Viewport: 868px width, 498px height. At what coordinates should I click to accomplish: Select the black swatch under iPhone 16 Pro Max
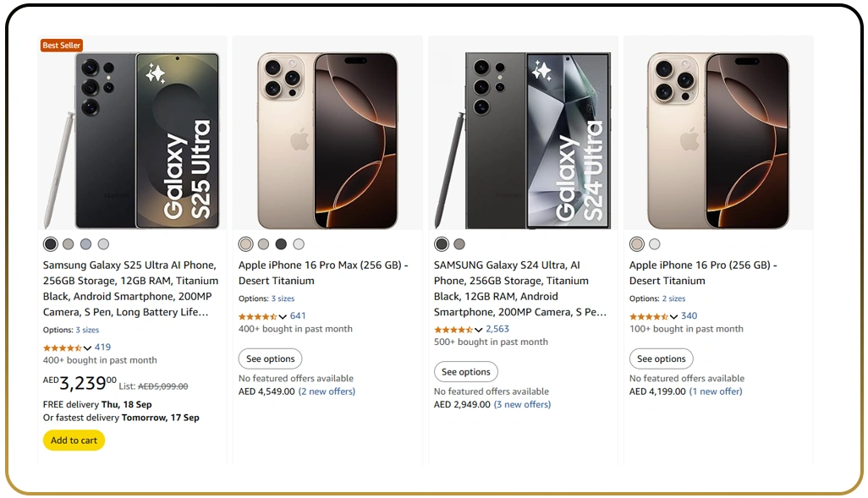281,244
